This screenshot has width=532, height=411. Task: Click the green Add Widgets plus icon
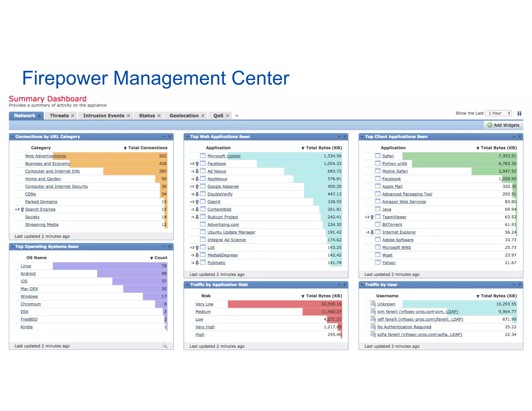(x=490, y=125)
